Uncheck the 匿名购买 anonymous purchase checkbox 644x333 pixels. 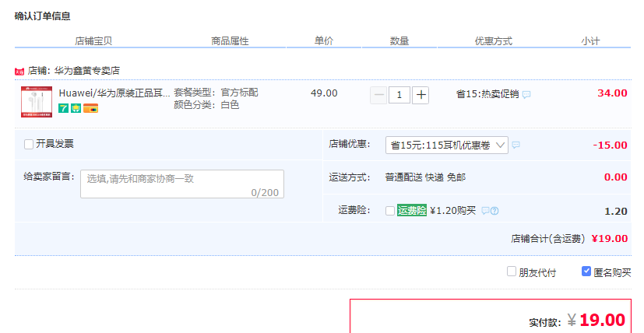(586, 272)
